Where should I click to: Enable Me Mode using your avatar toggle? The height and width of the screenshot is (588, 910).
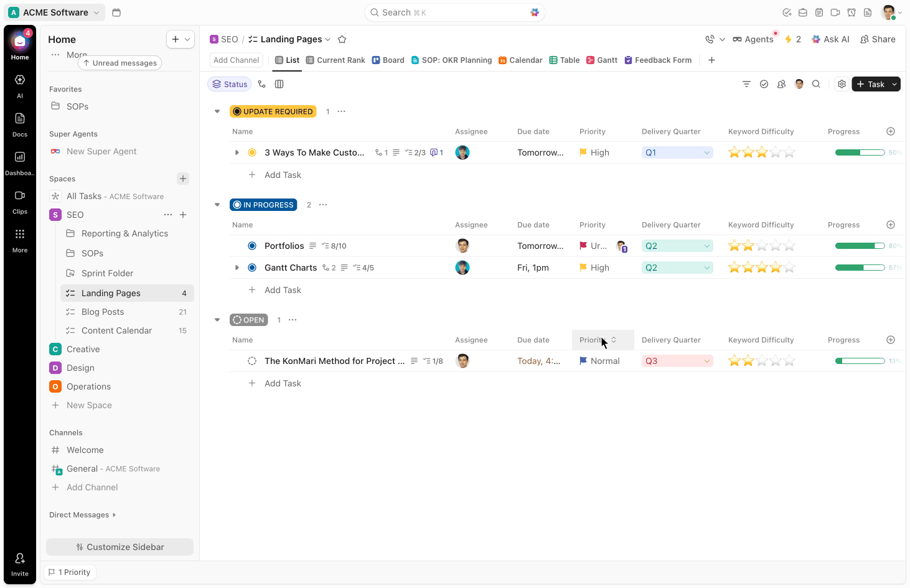click(799, 83)
